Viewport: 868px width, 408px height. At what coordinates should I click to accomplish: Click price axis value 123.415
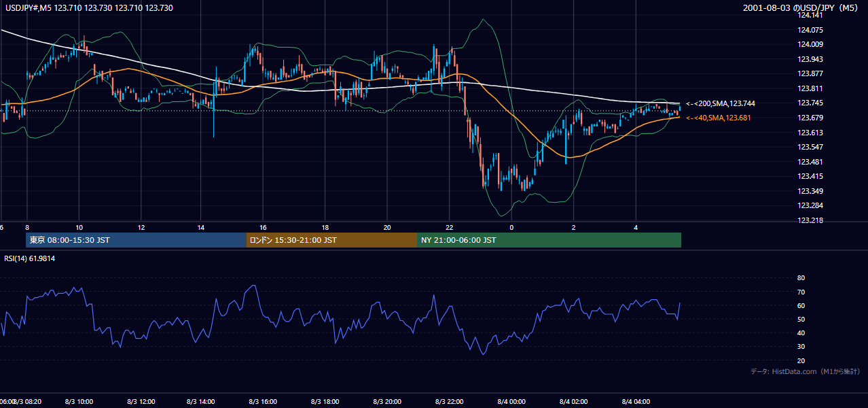pyautogui.click(x=812, y=176)
